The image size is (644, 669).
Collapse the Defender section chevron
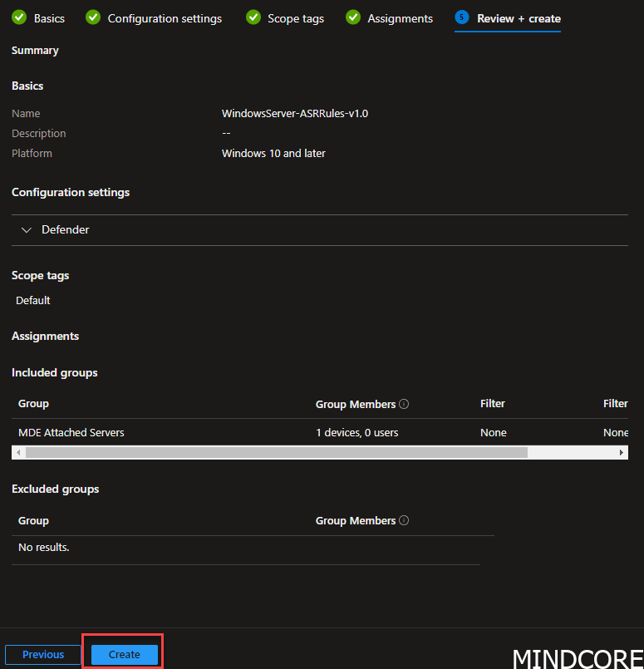click(x=27, y=230)
